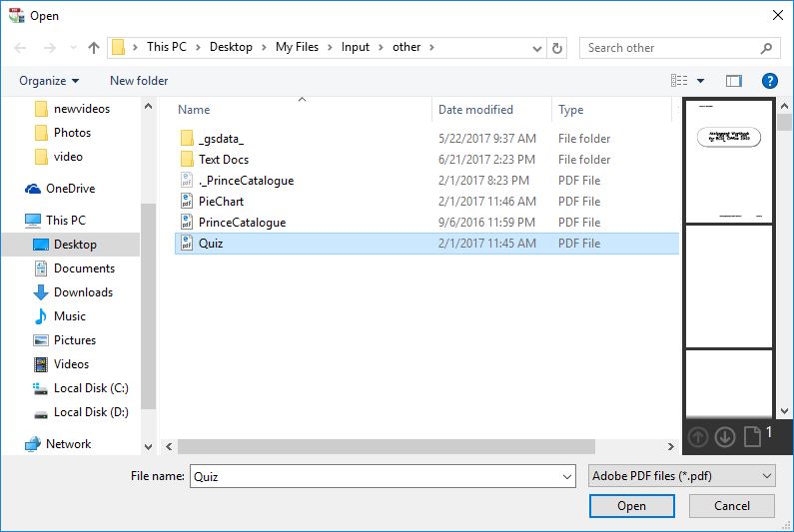Click the search magnifier icon
The height and width of the screenshot is (532, 794).
click(766, 48)
